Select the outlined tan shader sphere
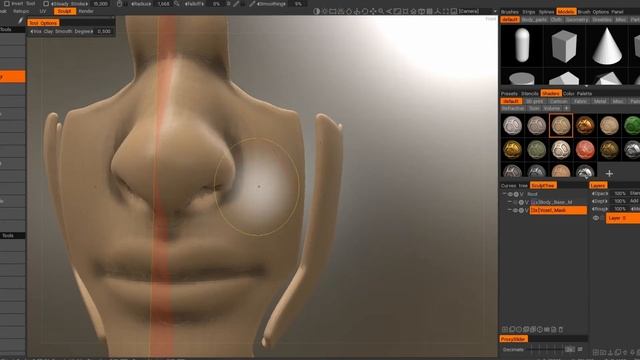640x360 pixels. (561, 125)
